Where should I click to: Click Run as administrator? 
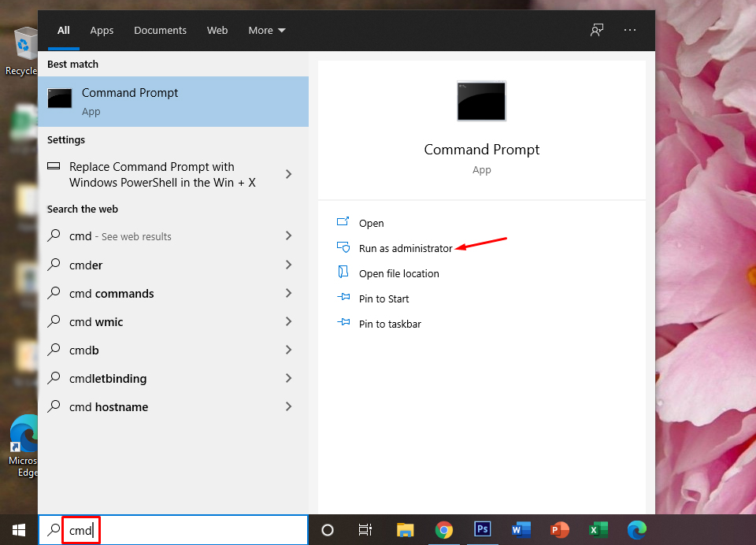(x=405, y=248)
